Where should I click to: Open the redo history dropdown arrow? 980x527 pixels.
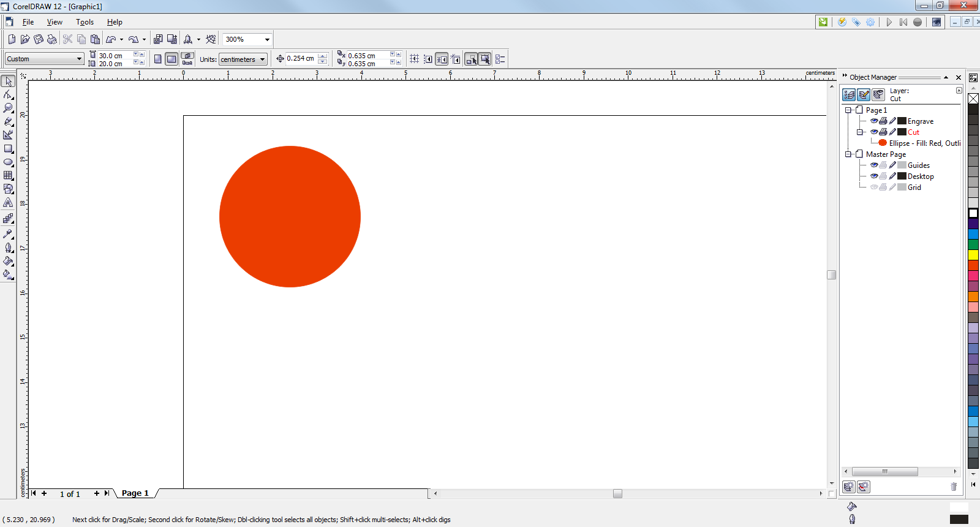click(144, 40)
